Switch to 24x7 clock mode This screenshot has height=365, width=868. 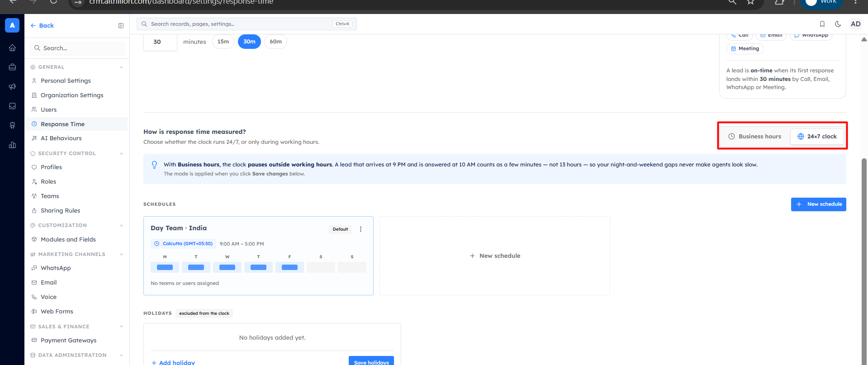pos(817,137)
